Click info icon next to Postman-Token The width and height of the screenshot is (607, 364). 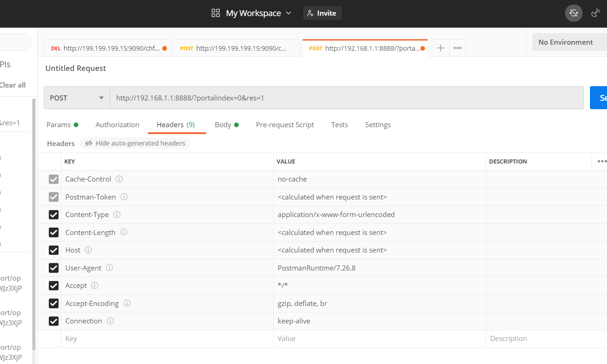[124, 197]
